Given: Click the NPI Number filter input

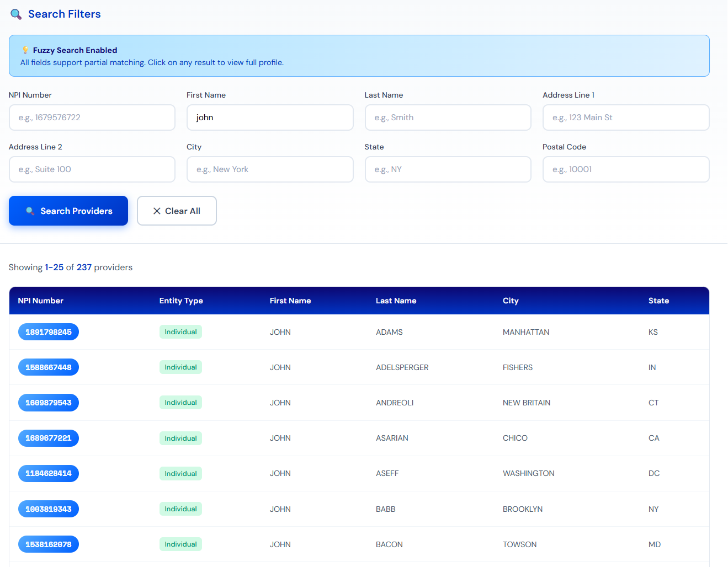Looking at the screenshot, I should pyautogui.click(x=92, y=117).
